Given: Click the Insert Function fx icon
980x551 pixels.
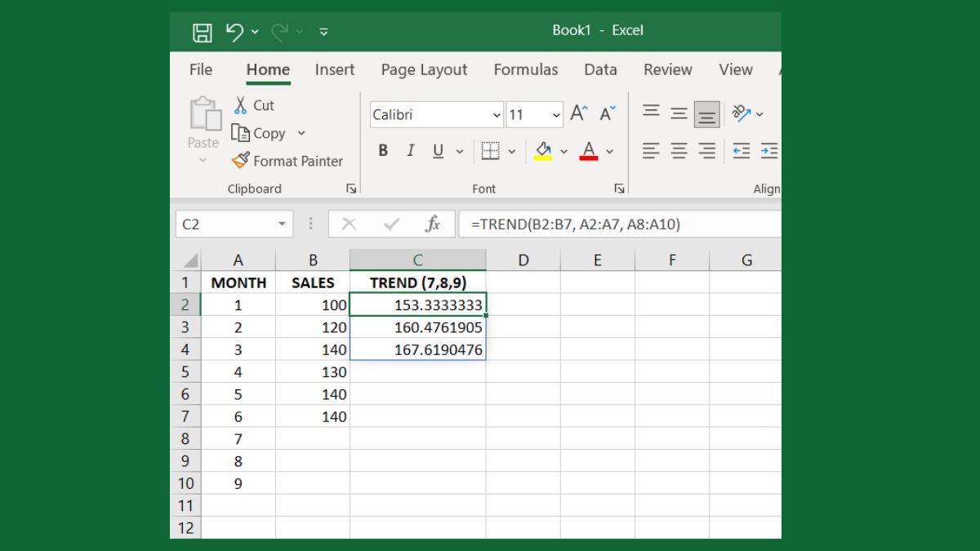Looking at the screenshot, I should tap(434, 224).
